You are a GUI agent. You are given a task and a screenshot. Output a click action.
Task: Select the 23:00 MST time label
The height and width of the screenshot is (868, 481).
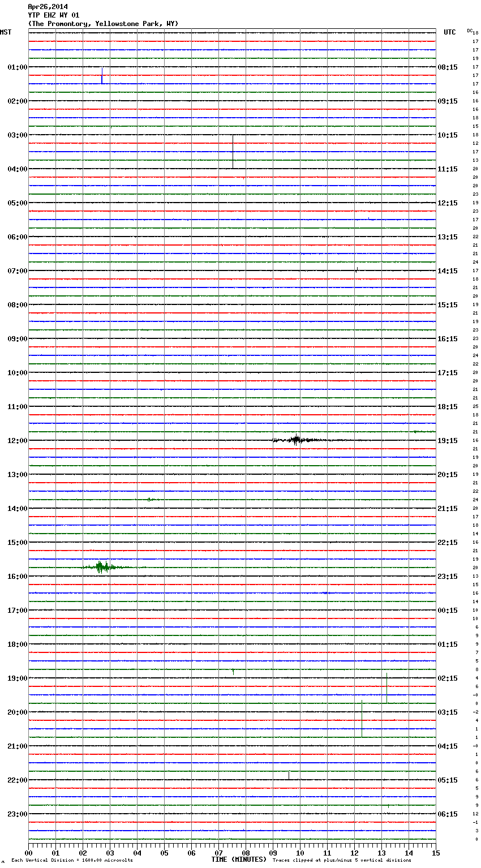[17, 814]
